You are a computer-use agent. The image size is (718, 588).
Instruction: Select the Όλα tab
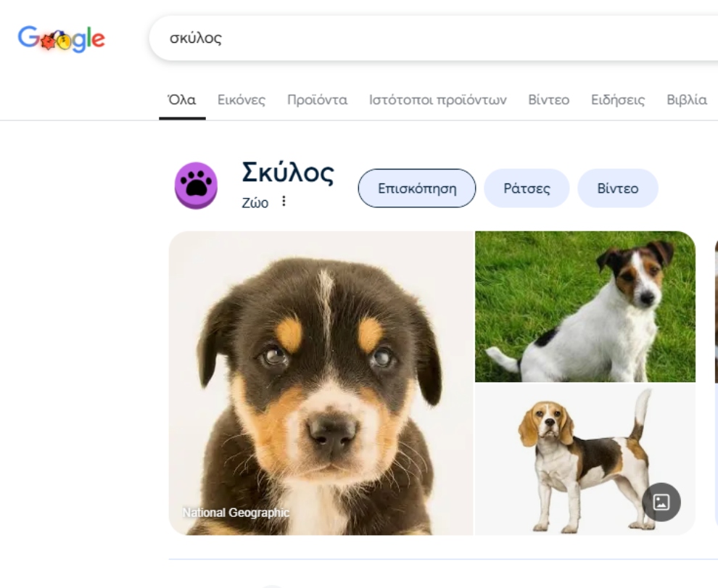[x=182, y=100]
